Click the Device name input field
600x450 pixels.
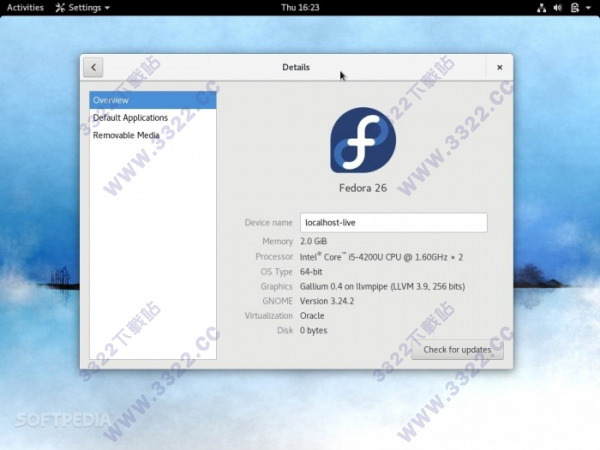393,222
